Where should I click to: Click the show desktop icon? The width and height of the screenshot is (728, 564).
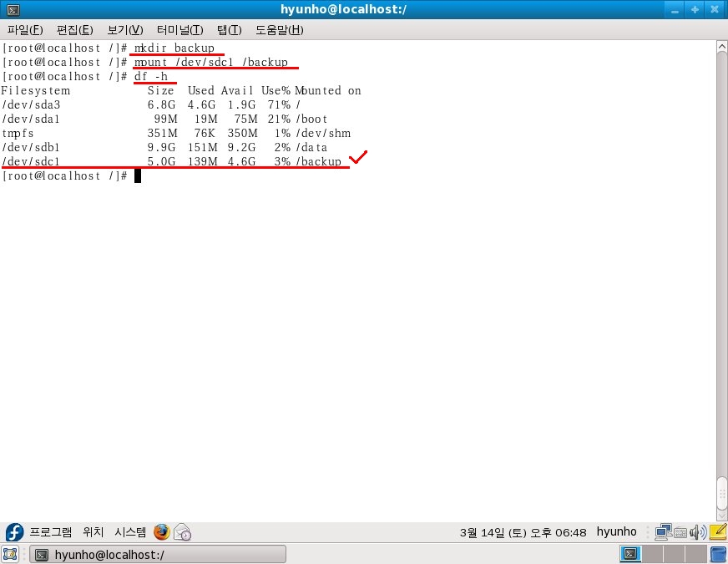coord(10,554)
